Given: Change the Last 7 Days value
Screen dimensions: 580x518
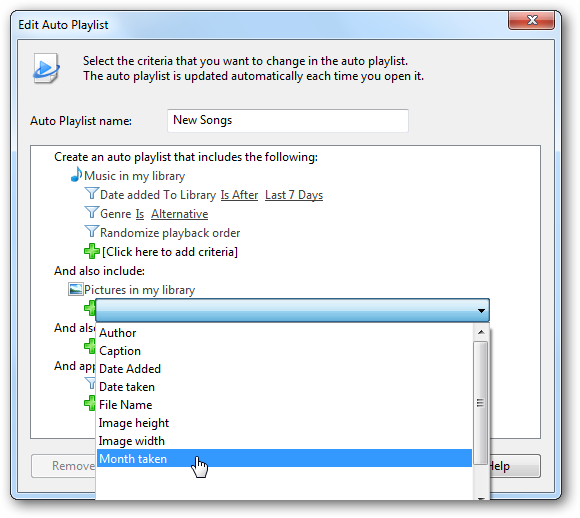Looking at the screenshot, I should point(294,195).
